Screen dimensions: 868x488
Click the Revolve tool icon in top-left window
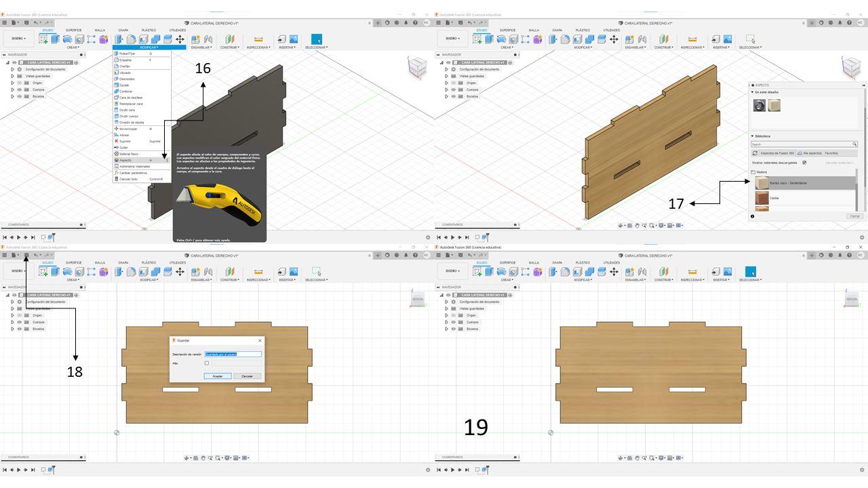tap(68, 39)
